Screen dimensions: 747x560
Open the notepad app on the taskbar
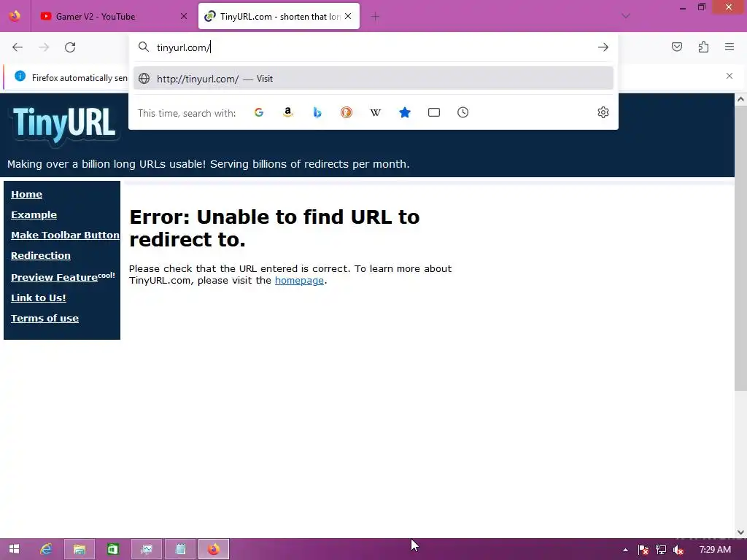tap(181, 549)
